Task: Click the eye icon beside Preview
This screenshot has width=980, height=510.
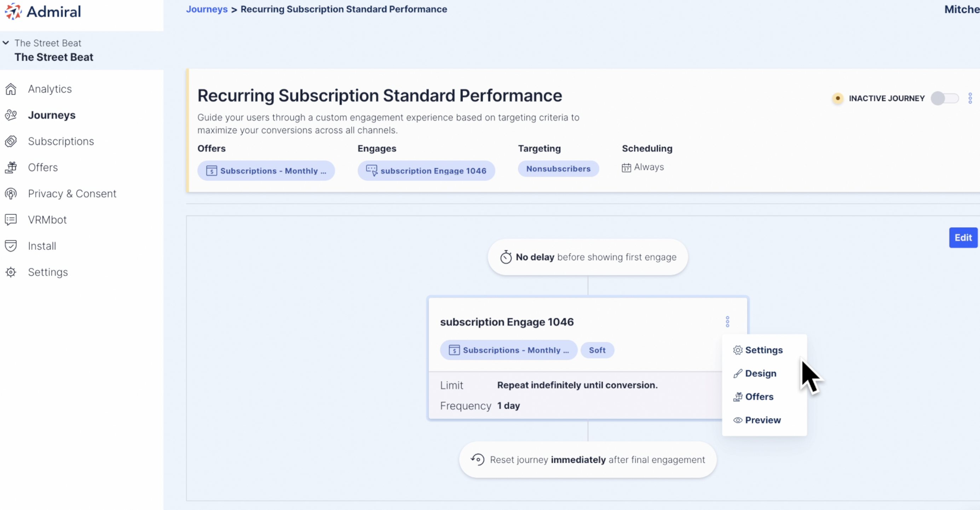Action: [738, 420]
